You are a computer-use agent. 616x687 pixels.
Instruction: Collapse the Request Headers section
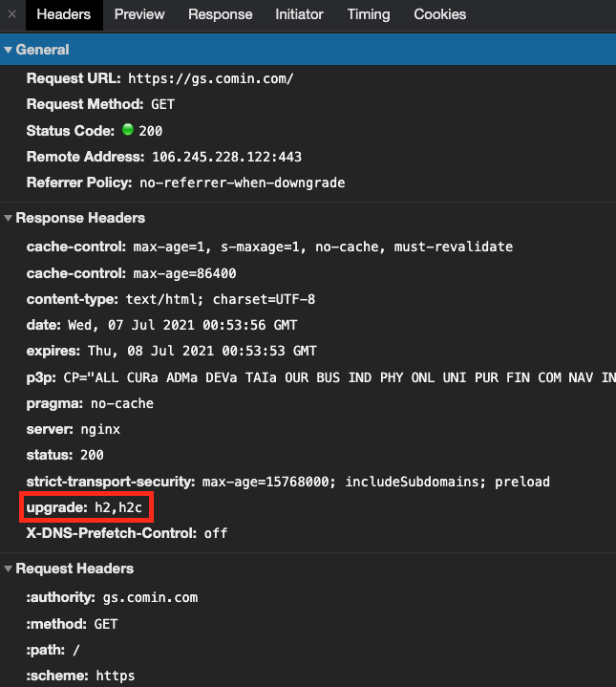point(8,569)
